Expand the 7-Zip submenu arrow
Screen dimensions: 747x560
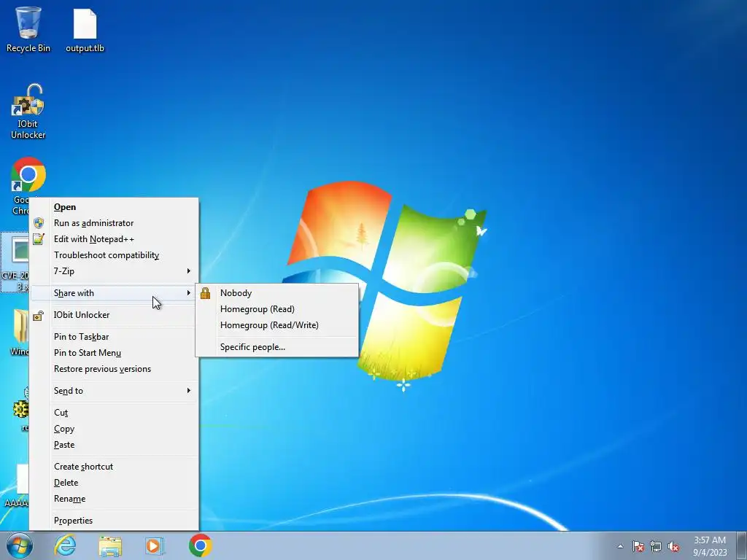[x=189, y=271]
